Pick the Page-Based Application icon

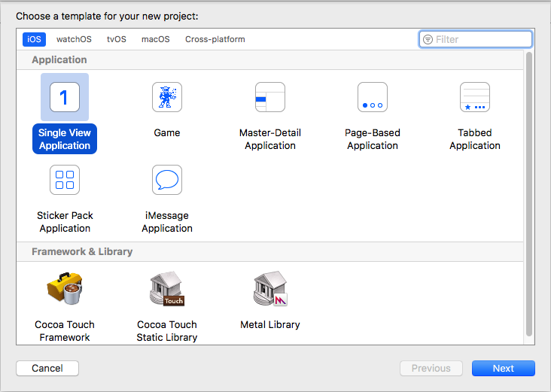[x=372, y=97]
